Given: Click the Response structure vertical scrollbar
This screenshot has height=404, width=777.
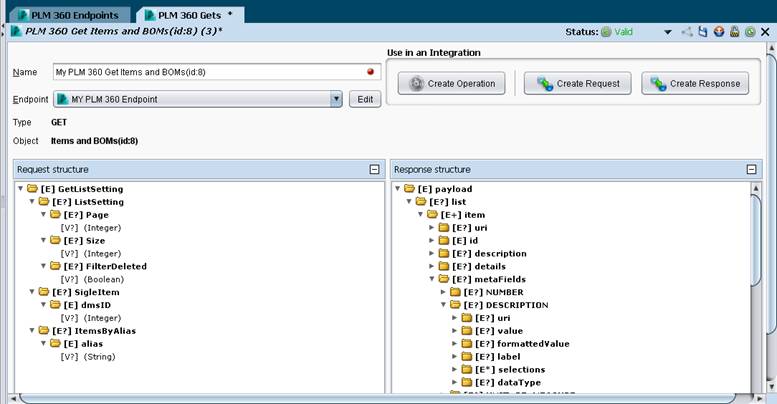Looking at the screenshot, I should [756, 240].
